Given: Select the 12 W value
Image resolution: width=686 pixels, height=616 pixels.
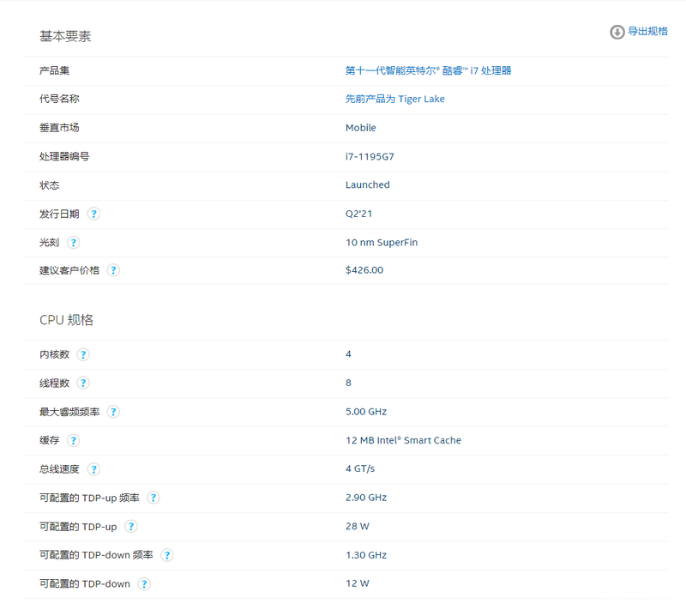Looking at the screenshot, I should [357, 583].
